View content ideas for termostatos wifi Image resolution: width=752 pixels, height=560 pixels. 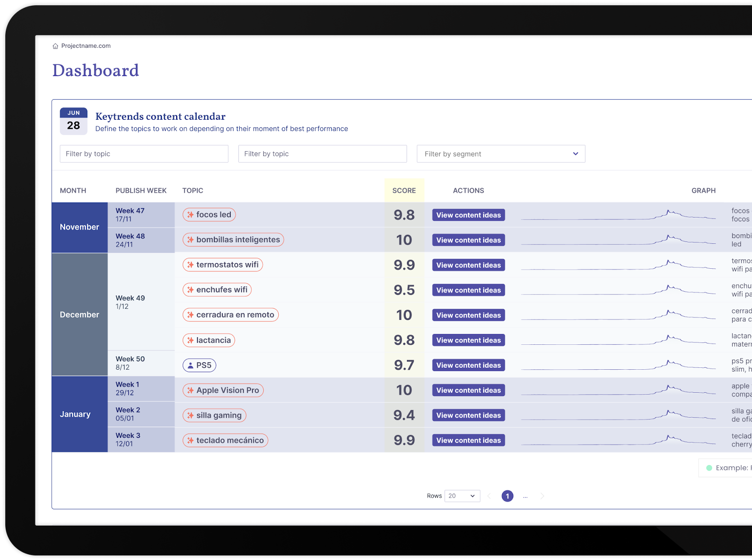469,265
